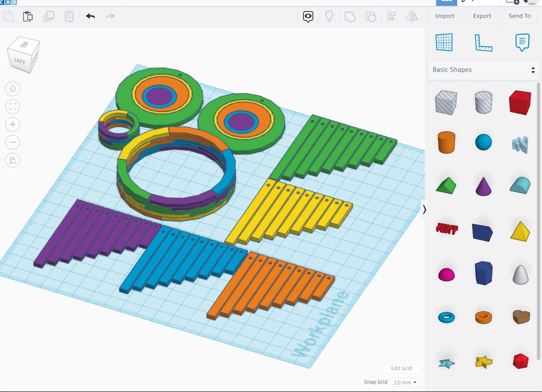
Task: Open the Notes tool icon
Action: point(522,42)
